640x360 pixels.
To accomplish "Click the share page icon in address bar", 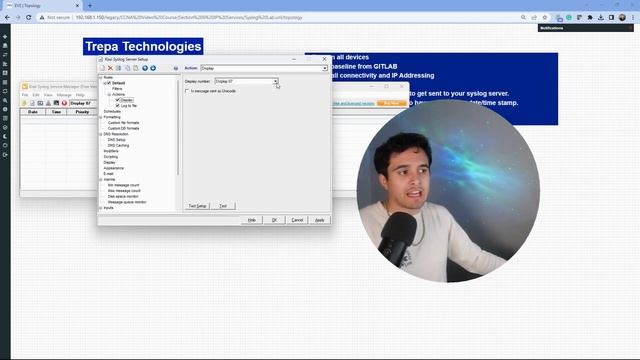I will pyautogui.click(x=534, y=18).
